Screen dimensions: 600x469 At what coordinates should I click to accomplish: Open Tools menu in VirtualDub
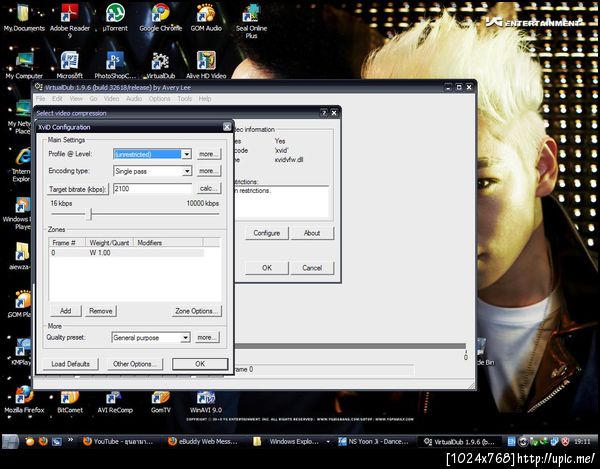pos(184,99)
